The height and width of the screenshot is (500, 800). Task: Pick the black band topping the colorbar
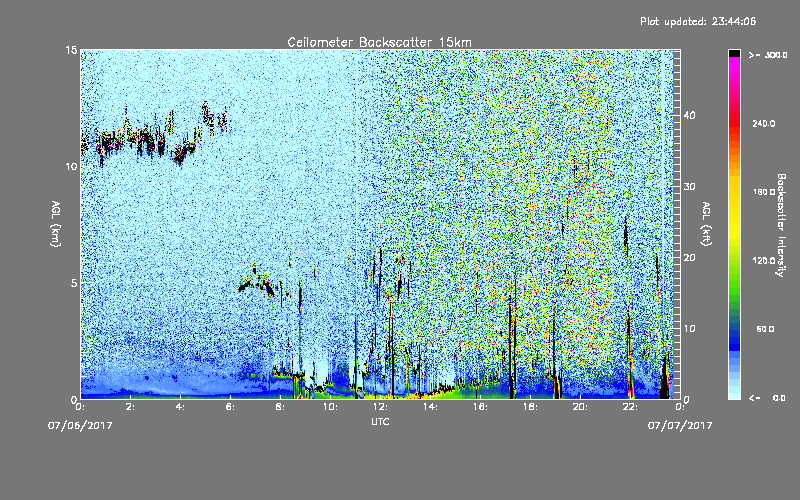pos(734,53)
